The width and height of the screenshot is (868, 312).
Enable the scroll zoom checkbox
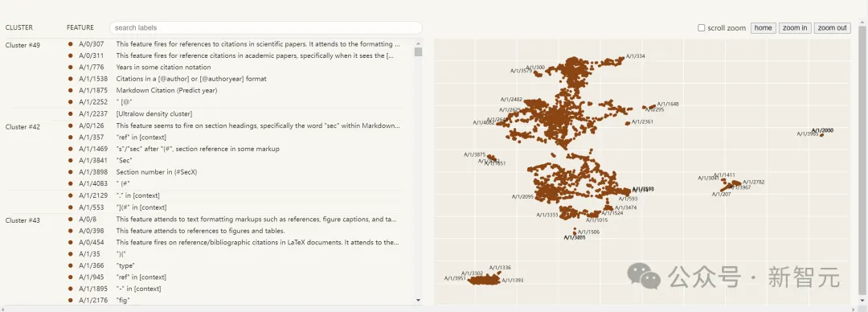(x=702, y=27)
